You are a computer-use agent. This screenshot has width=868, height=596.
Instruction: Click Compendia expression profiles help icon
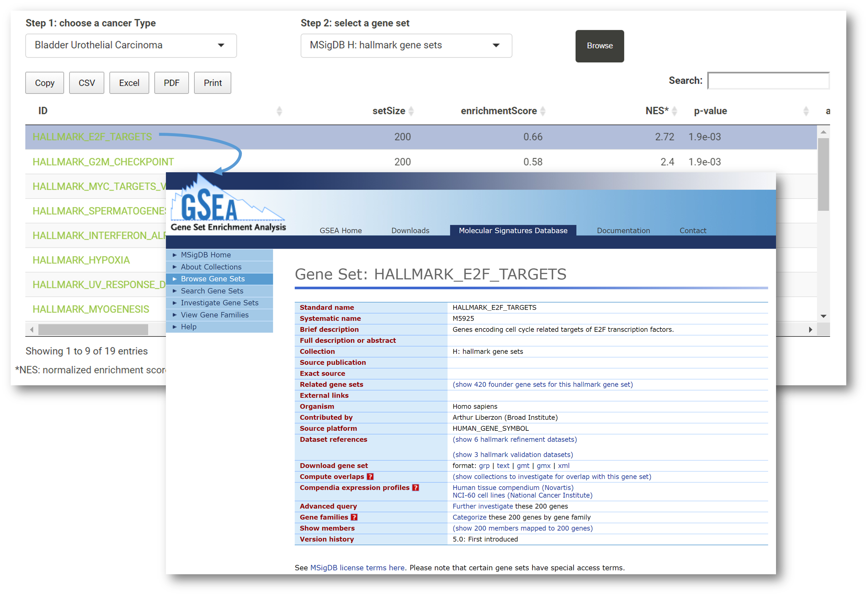coord(415,488)
